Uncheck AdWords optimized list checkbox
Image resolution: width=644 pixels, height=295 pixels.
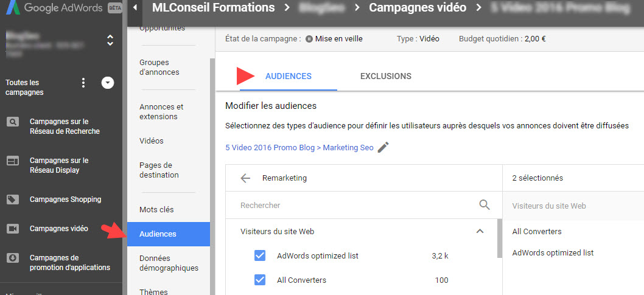(x=260, y=255)
